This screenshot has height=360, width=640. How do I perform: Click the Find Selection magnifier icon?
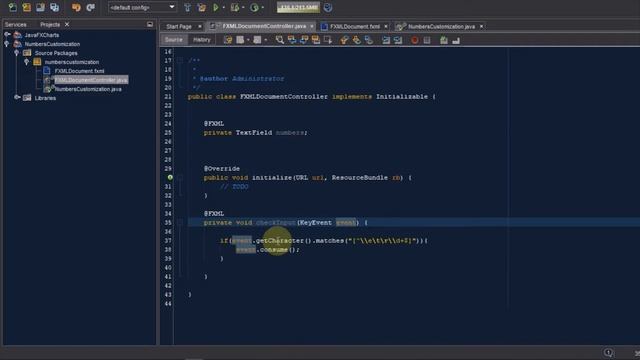[x=280, y=40]
